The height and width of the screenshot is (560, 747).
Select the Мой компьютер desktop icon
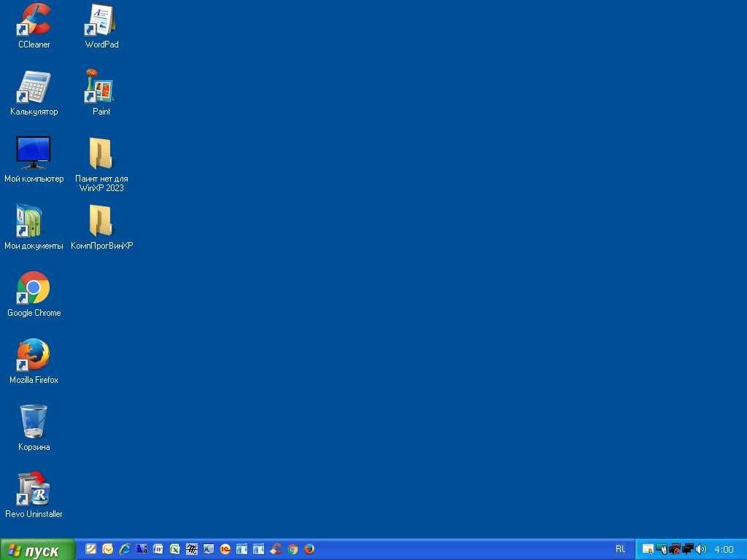coord(34,160)
